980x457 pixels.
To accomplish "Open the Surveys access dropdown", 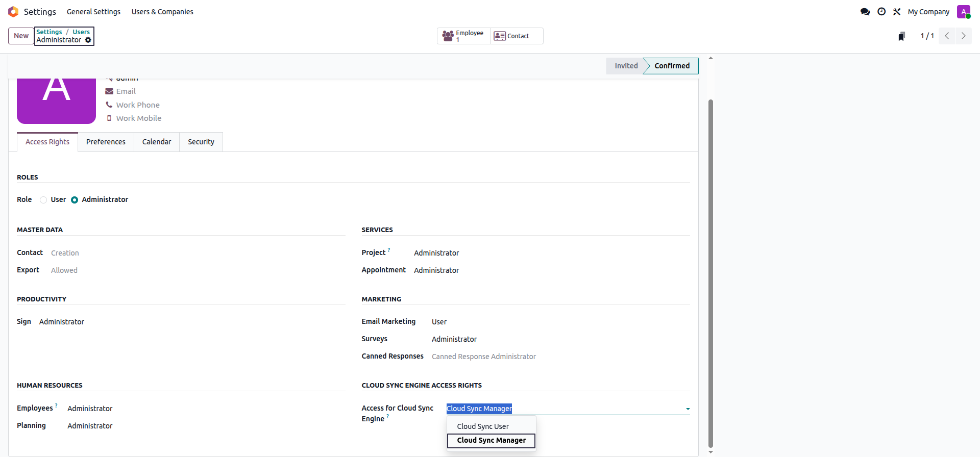I will 560,339.
